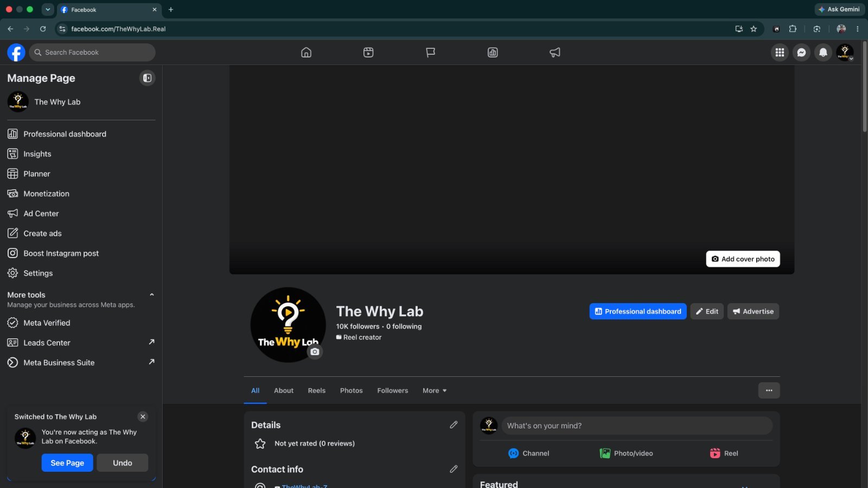Open Planner in the sidebar

click(x=81, y=174)
